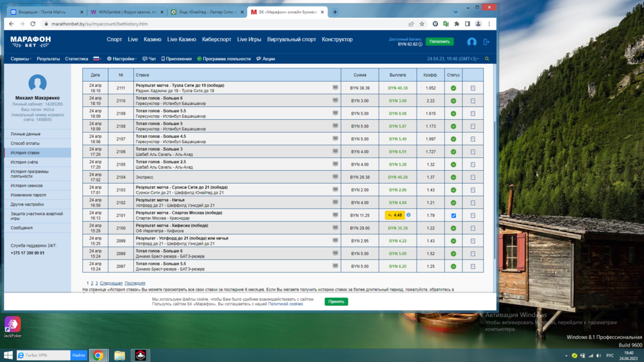Expand the Настройки dropdown

click(122, 59)
